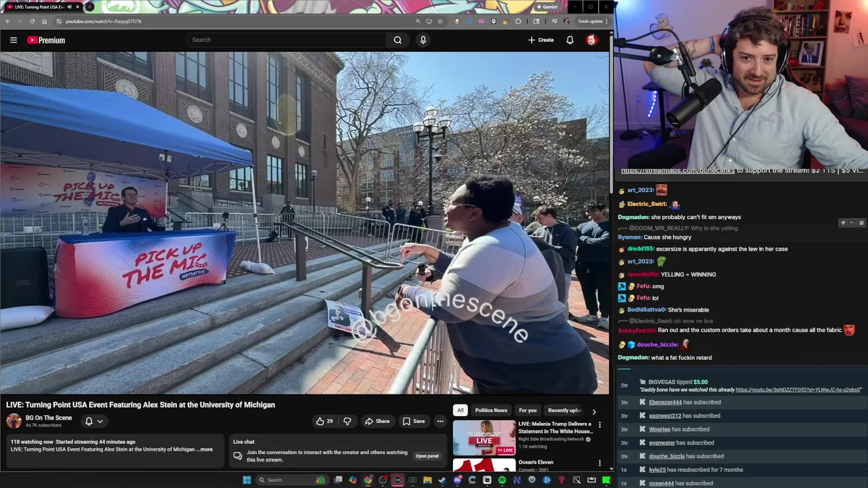Open kyle75 resubscribed username
Image resolution: width=868 pixels, height=488 pixels.
(x=657, y=470)
